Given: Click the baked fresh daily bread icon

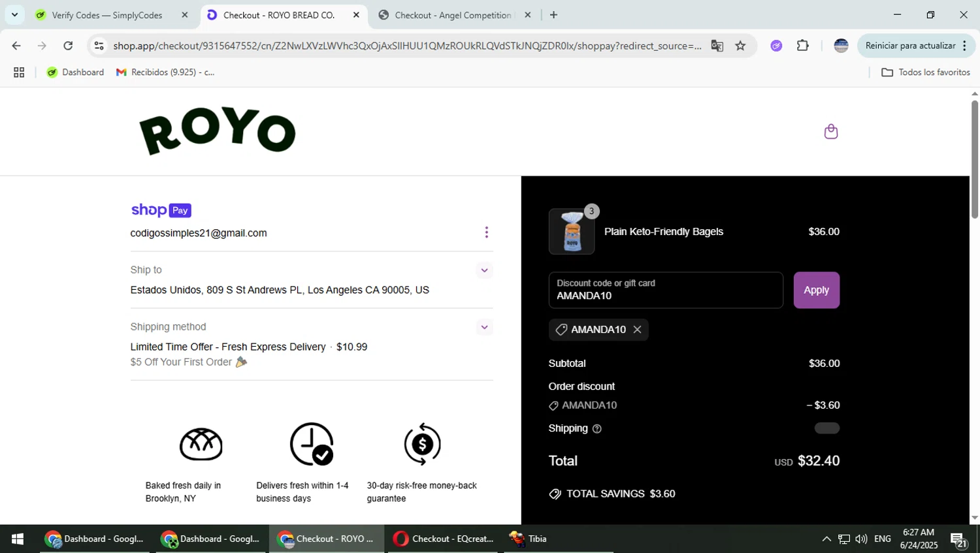Looking at the screenshot, I should pos(201,444).
